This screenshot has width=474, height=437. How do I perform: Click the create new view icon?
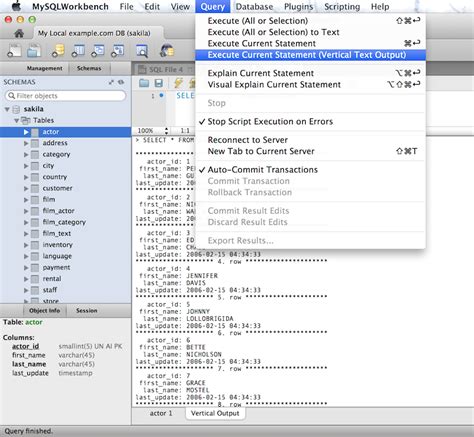[x=98, y=51]
